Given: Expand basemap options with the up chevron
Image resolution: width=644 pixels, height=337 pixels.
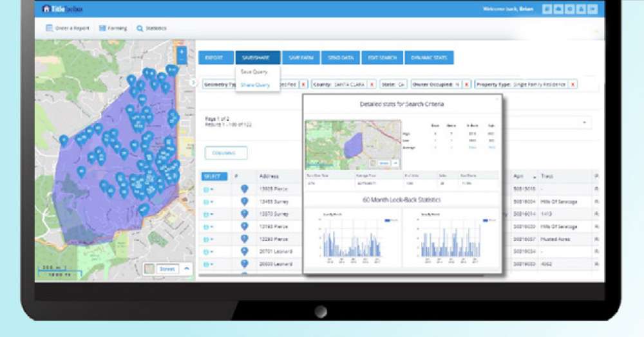Looking at the screenshot, I should pyautogui.click(x=187, y=269).
